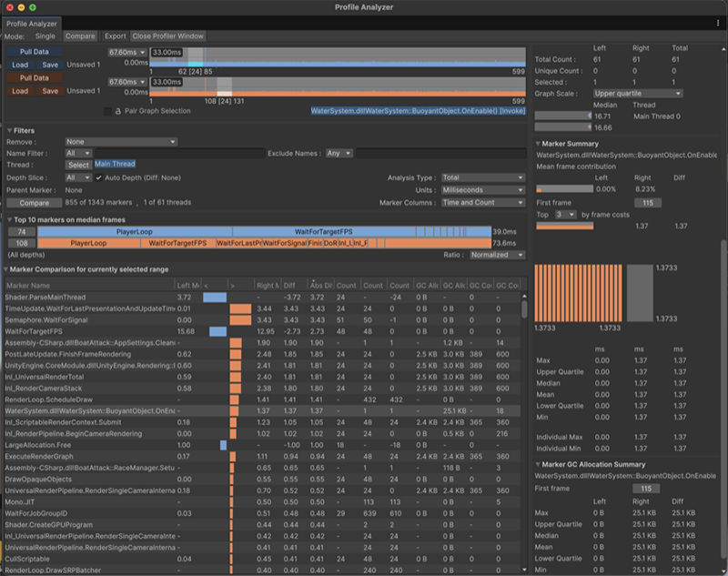The width and height of the screenshot is (728, 576).
Task: Select the PostLateUpdate.FinishFrameRendering row
Action: [x=263, y=354]
